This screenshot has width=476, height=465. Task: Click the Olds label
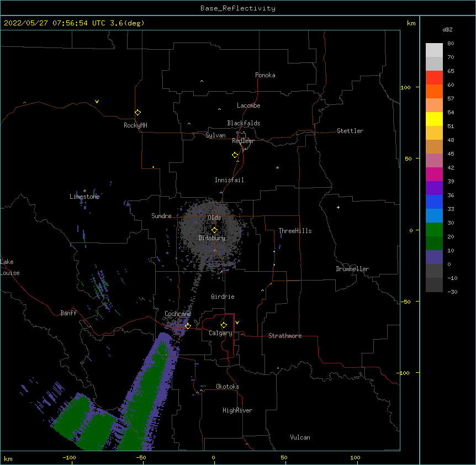coord(214,218)
